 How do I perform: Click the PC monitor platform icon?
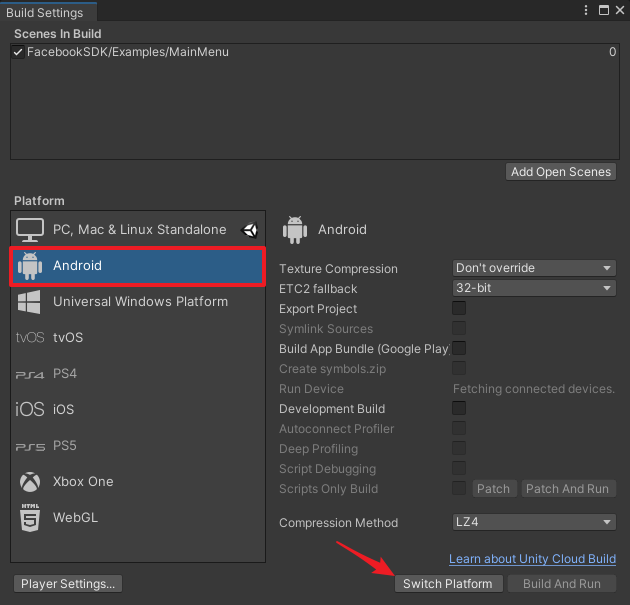(x=30, y=230)
